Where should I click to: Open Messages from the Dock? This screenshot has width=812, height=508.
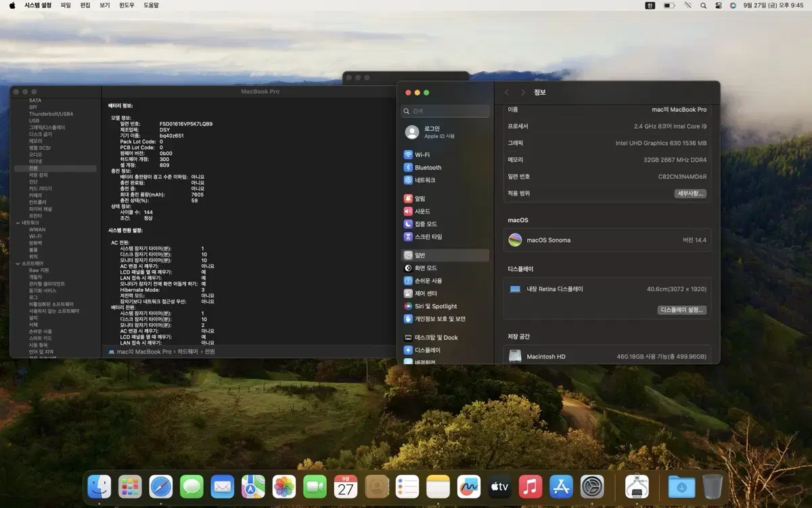pos(191,486)
